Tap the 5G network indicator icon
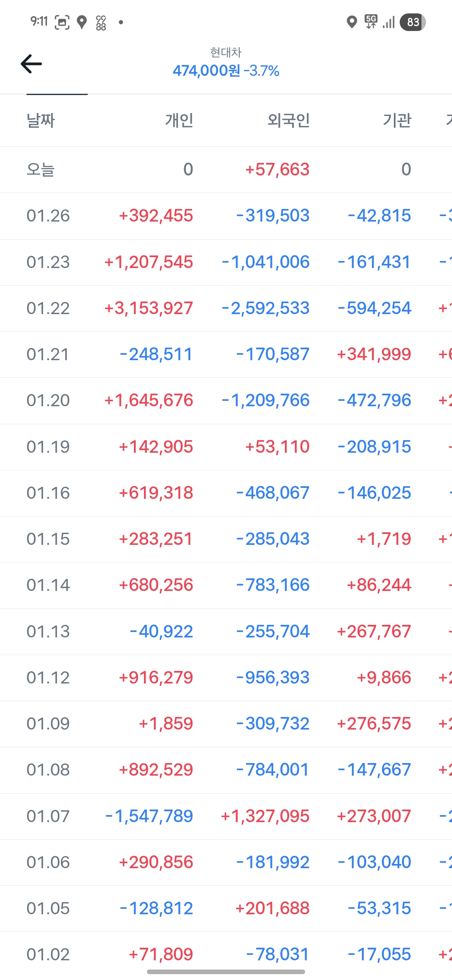 pos(371,21)
